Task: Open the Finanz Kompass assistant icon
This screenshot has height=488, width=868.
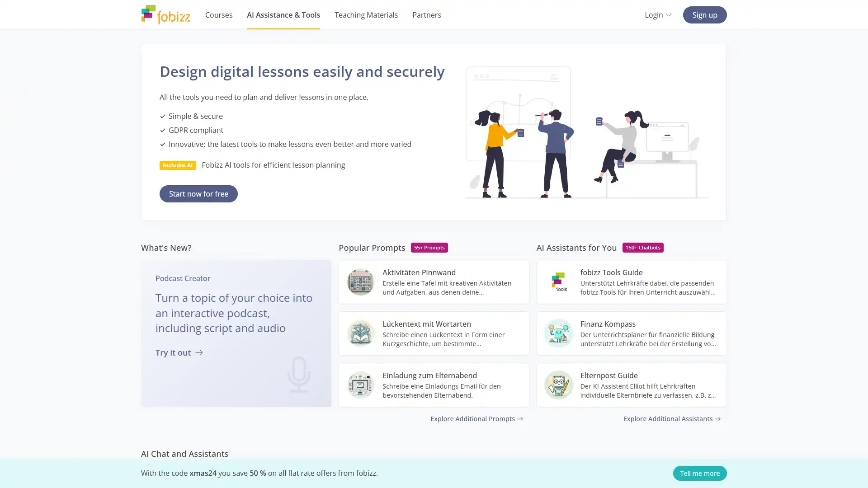Action: pos(558,333)
